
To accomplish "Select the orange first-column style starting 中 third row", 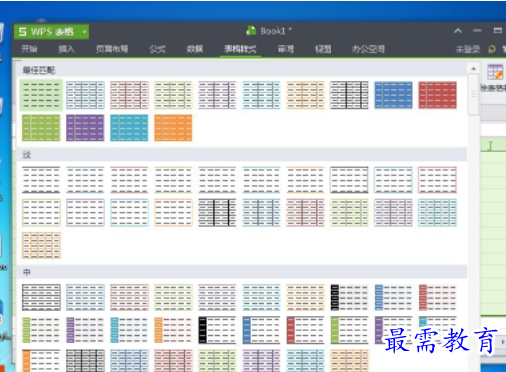I will 41,360.
